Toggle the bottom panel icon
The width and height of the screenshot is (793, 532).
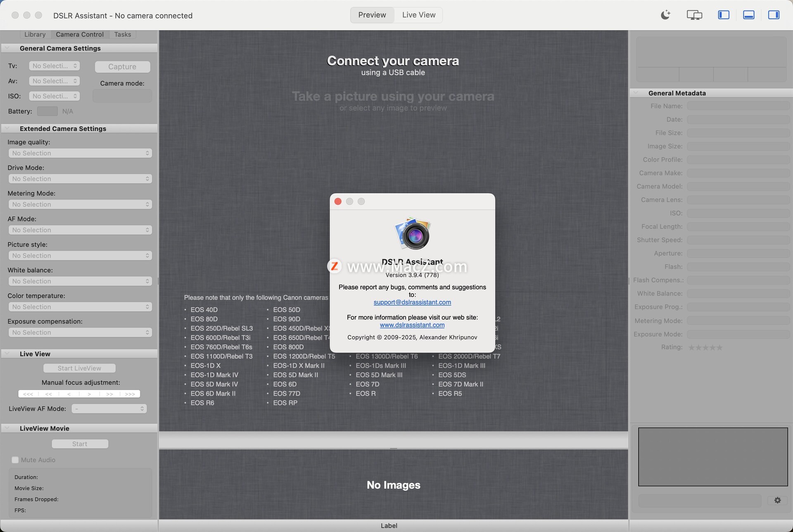(749, 15)
